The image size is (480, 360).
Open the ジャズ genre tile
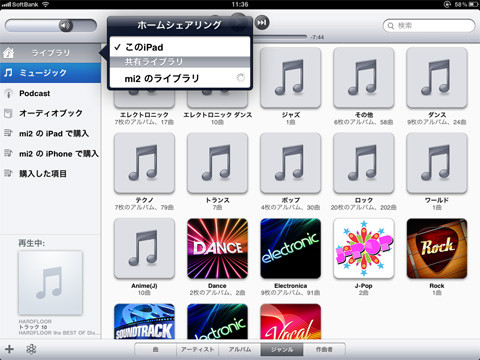290,78
